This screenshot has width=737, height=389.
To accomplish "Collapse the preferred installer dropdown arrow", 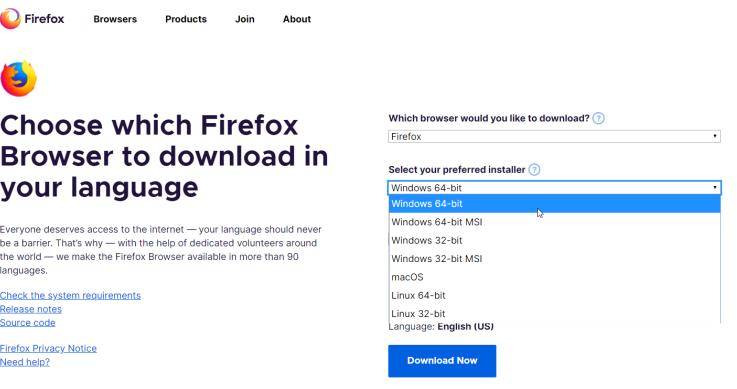I will (x=714, y=187).
